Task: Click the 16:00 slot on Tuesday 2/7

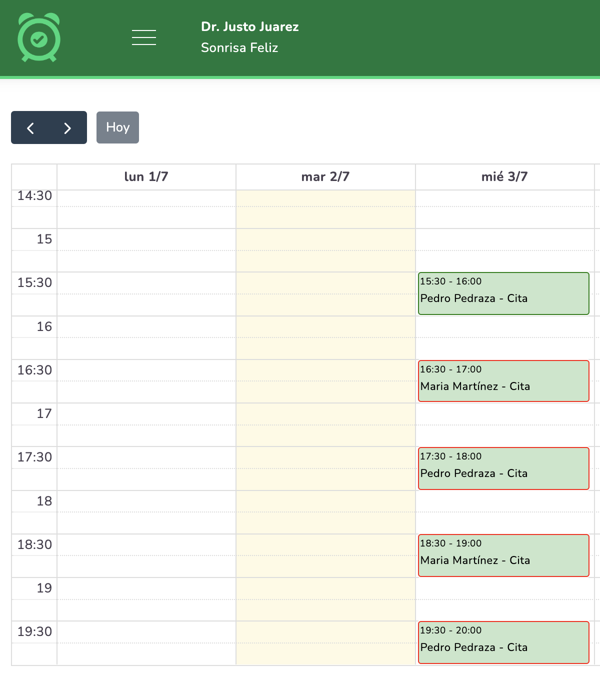Action: 325,327
